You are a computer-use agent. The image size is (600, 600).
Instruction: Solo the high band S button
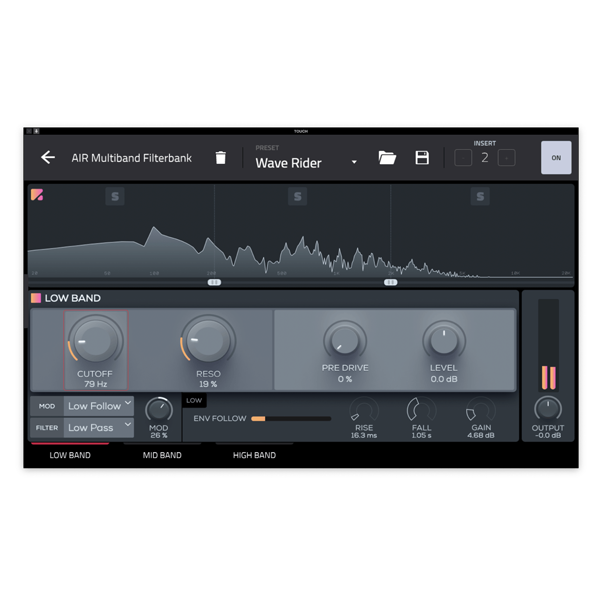click(x=480, y=196)
